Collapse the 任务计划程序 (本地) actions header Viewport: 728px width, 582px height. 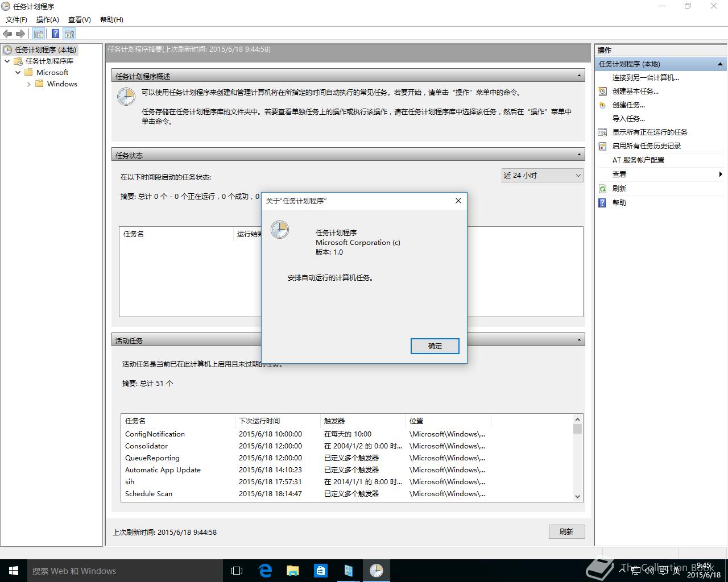point(720,64)
